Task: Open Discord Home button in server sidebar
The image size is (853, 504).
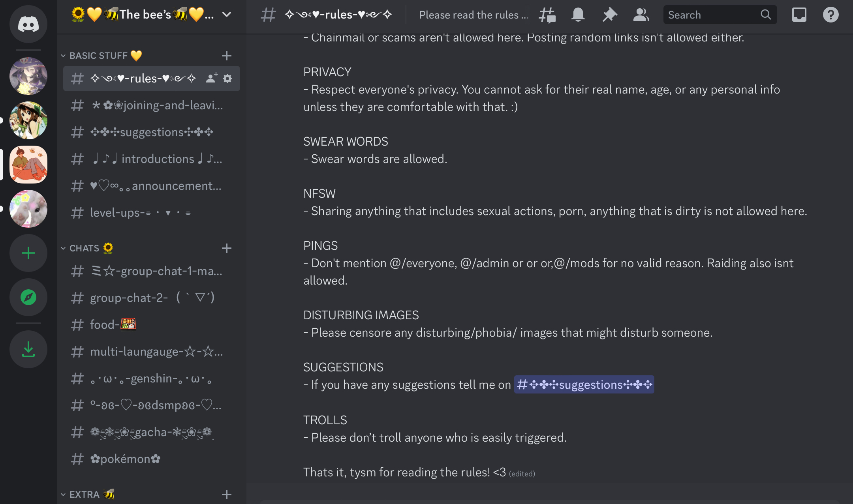Action: tap(28, 24)
